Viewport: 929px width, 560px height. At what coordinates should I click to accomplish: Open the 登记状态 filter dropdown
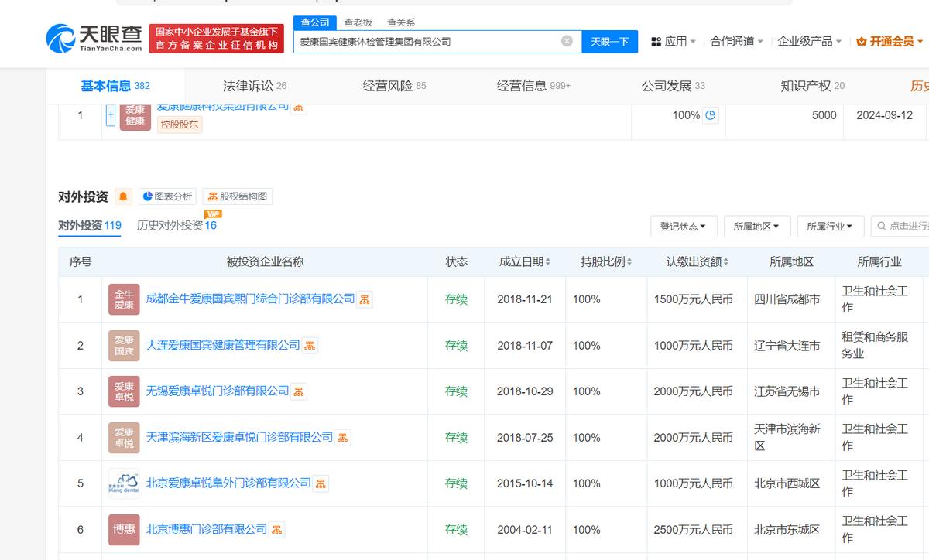click(x=683, y=227)
